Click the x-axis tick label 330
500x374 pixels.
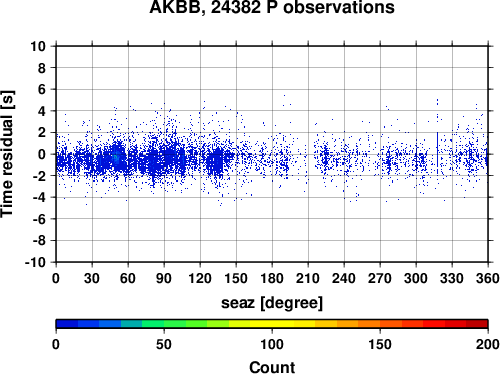coord(452,278)
